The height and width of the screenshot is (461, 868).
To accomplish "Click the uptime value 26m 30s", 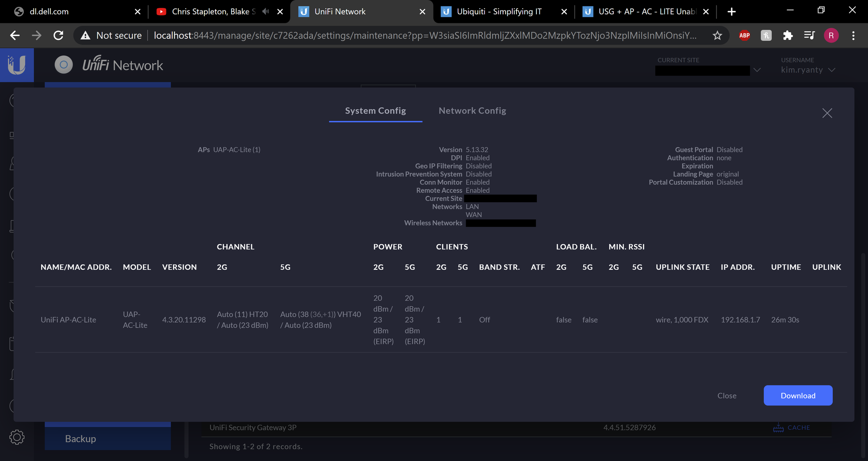I will tap(785, 320).
